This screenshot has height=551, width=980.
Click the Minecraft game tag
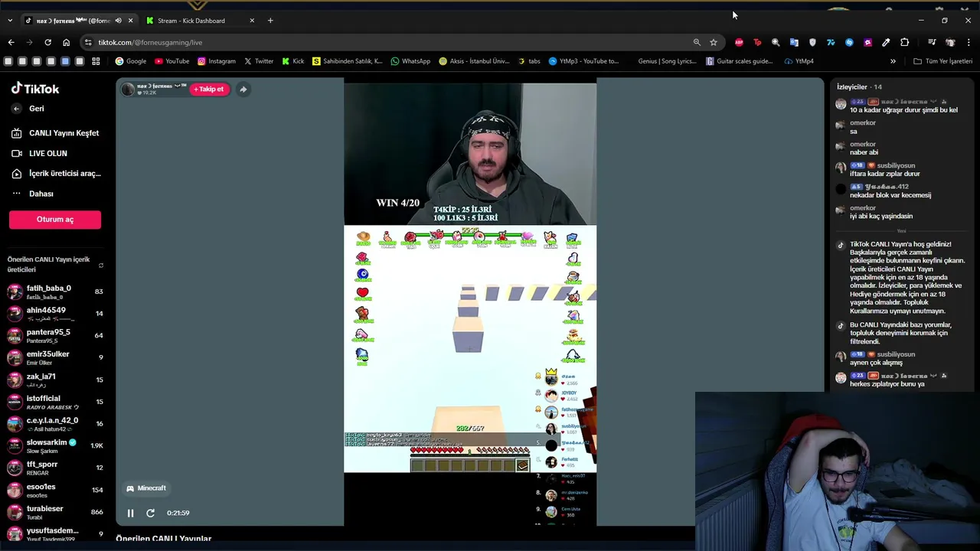[x=146, y=488]
